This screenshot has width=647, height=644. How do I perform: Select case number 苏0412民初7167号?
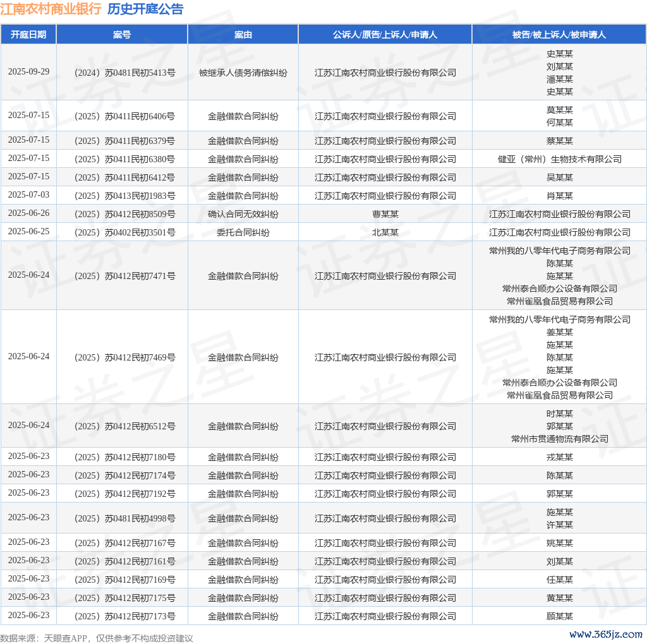pyautogui.click(x=124, y=544)
